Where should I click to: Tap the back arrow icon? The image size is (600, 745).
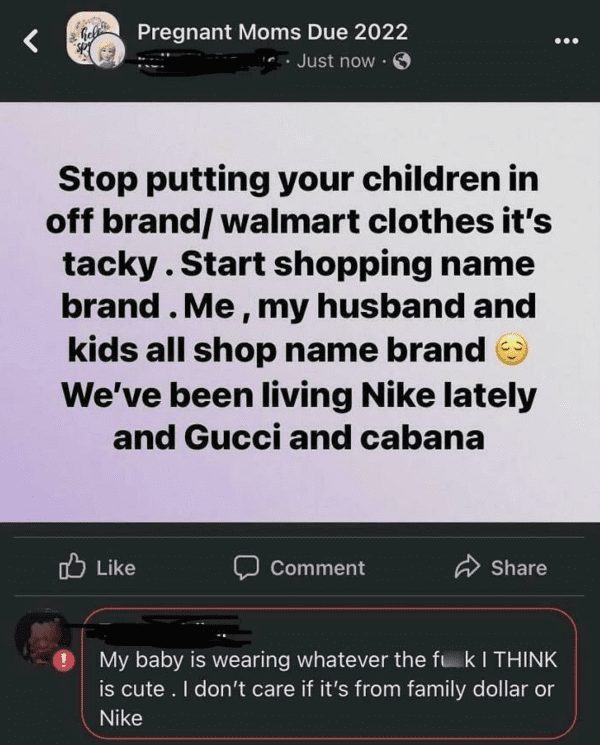(x=31, y=40)
